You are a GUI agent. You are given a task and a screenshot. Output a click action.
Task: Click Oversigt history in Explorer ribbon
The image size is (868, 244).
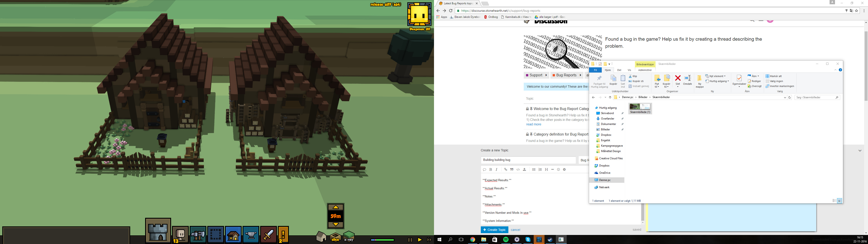pyautogui.click(x=755, y=86)
